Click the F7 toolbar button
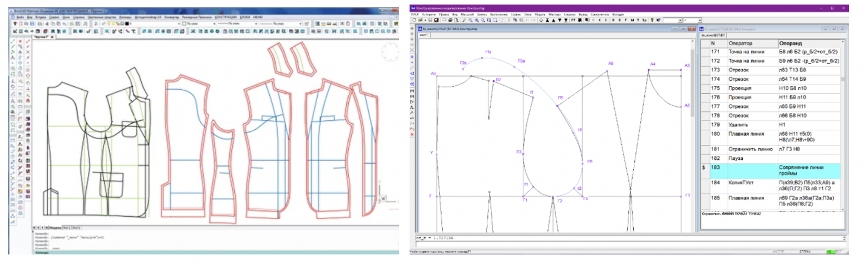The width and height of the screenshot is (868, 264). point(573,20)
